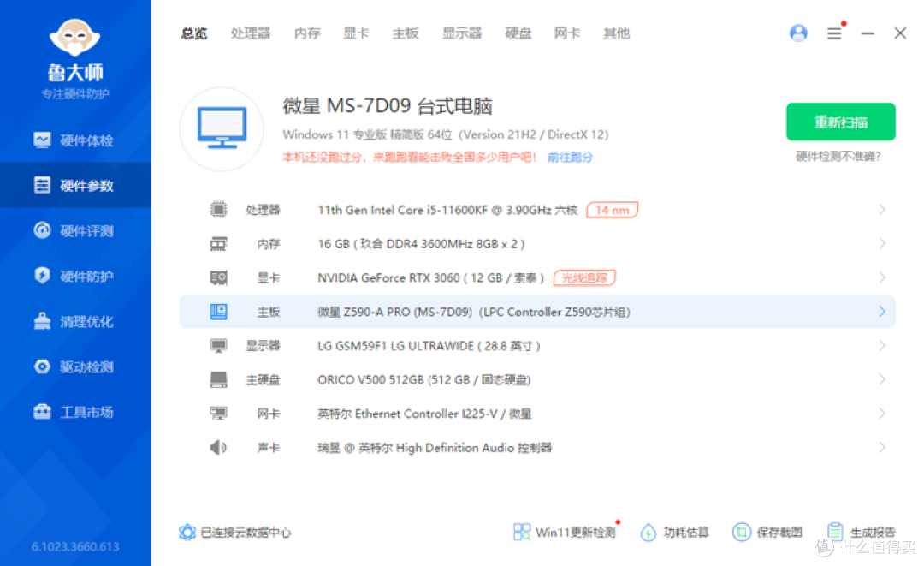Expand the 显示器 row chevron

pos(882,345)
